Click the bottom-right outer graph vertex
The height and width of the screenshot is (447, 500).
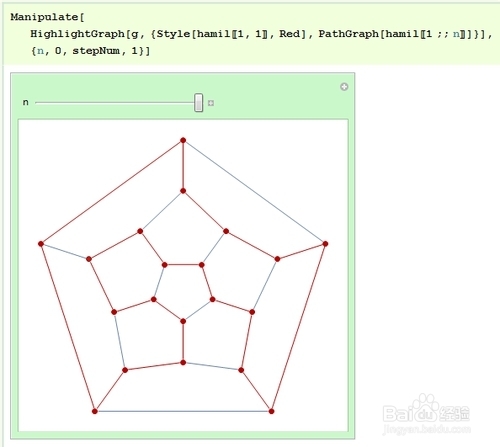coord(271,411)
